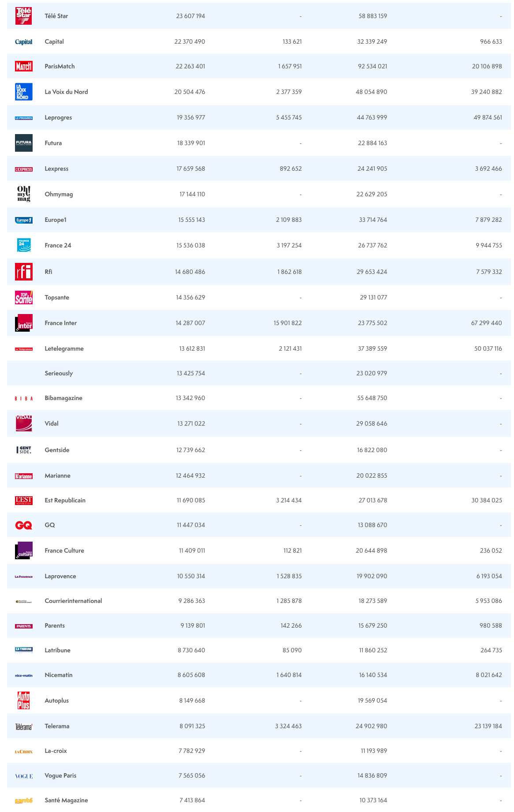514x812 pixels.
Task: Click the France 24 logo icon
Action: [x=23, y=245]
